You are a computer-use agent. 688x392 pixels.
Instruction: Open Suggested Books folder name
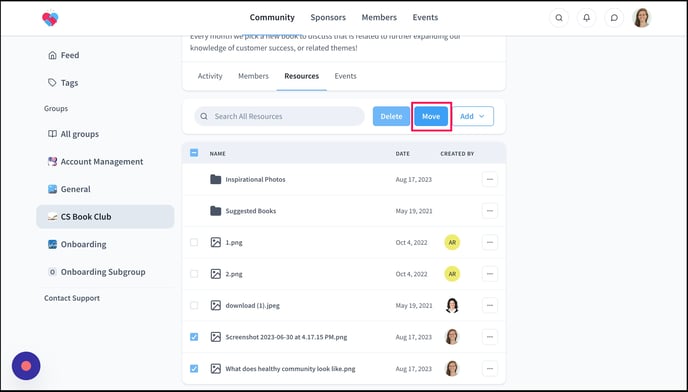coord(251,211)
